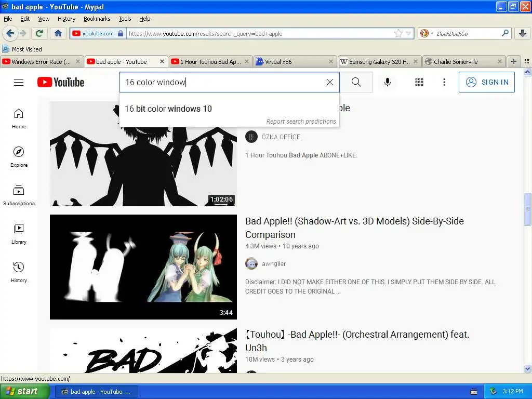The width and height of the screenshot is (532, 399).
Task: Visit the ÖZKA OFFİCE channel
Action: pos(281,137)
